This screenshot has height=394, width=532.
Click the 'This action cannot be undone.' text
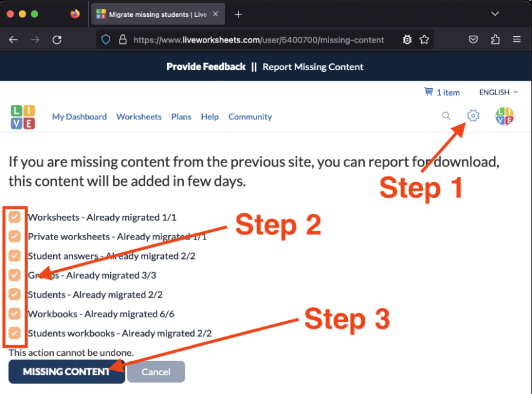point(71,353)
